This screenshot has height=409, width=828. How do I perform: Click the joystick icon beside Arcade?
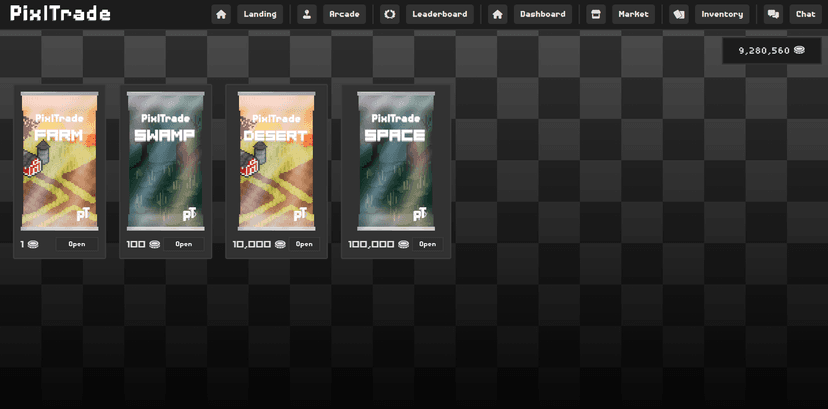coord(307,14)
